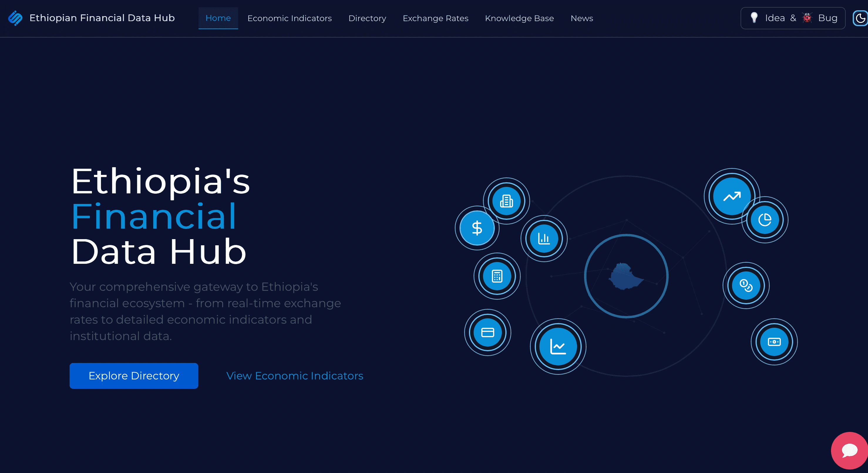The width and height of the screenshot is (868, 473).
Task: Click the Explore Directory button
Action: pyautogui.click(x=133, y=376)
